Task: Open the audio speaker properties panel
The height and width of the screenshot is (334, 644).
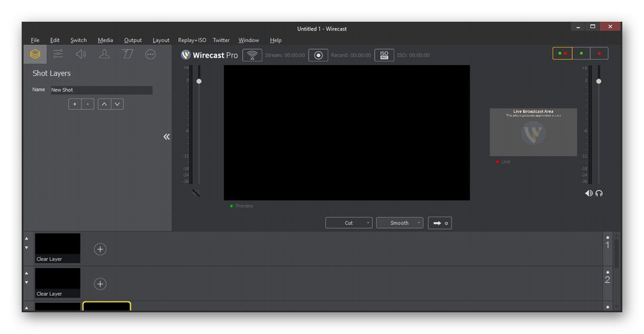Action: point(81,54)
